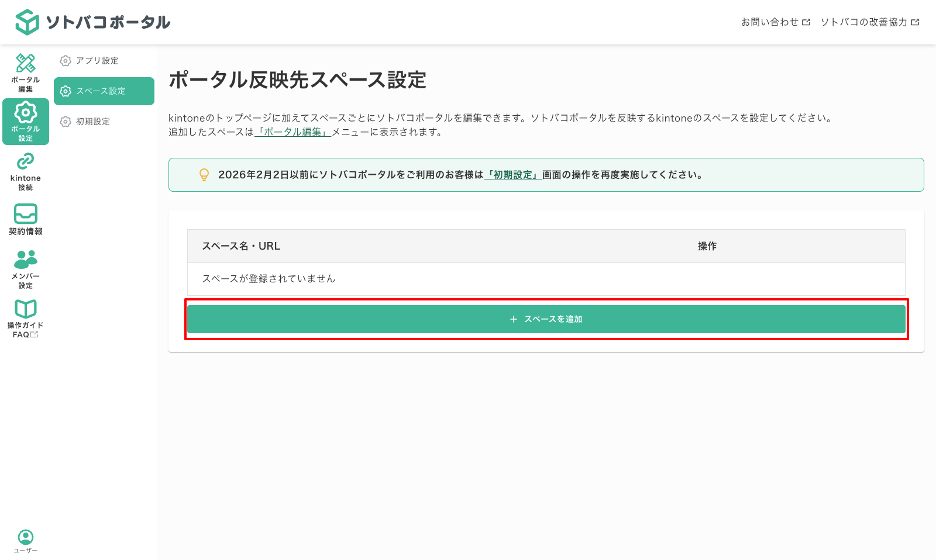Click the 操作ガイドFAQ book icon
The image size is (936, 560).
click(25, 309)
